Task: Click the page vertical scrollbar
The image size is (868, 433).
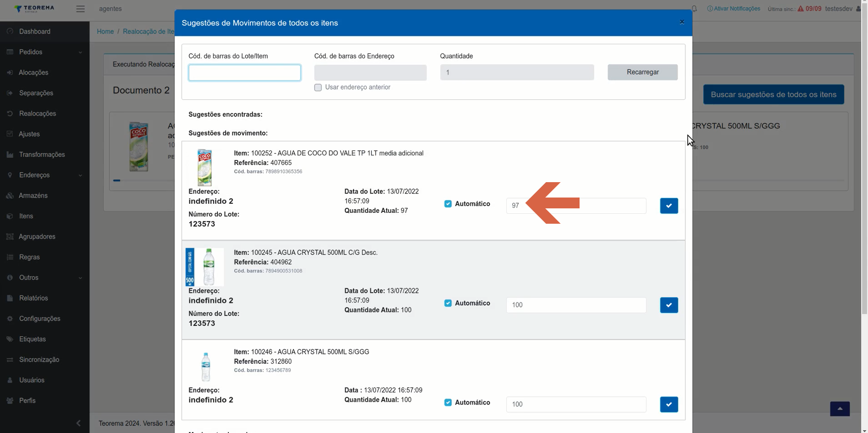Action: (x=864, y=158)
